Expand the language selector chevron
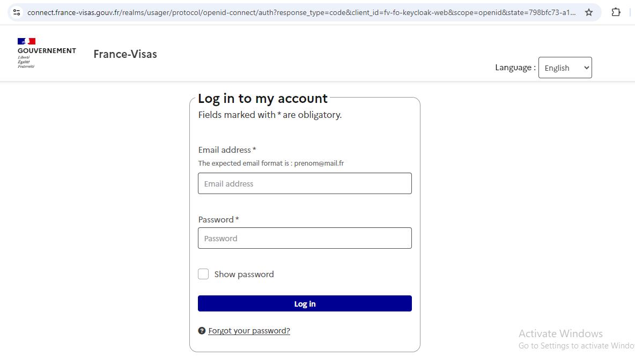The height and width of the screenshot is (364, 635). (x=586, y=68)
